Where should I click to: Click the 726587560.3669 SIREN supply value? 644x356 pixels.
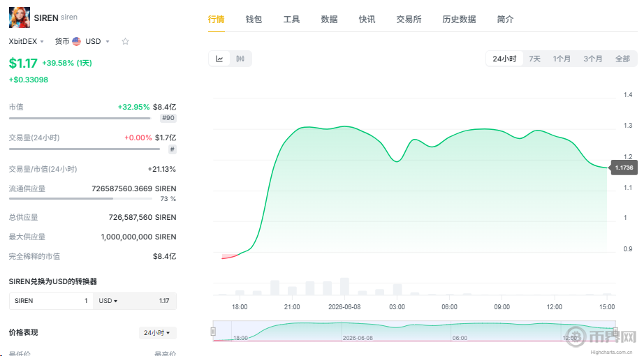134,188
